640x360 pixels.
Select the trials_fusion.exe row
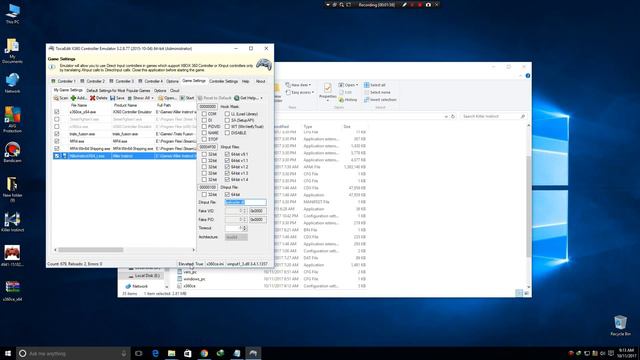[x=124, y=134]
